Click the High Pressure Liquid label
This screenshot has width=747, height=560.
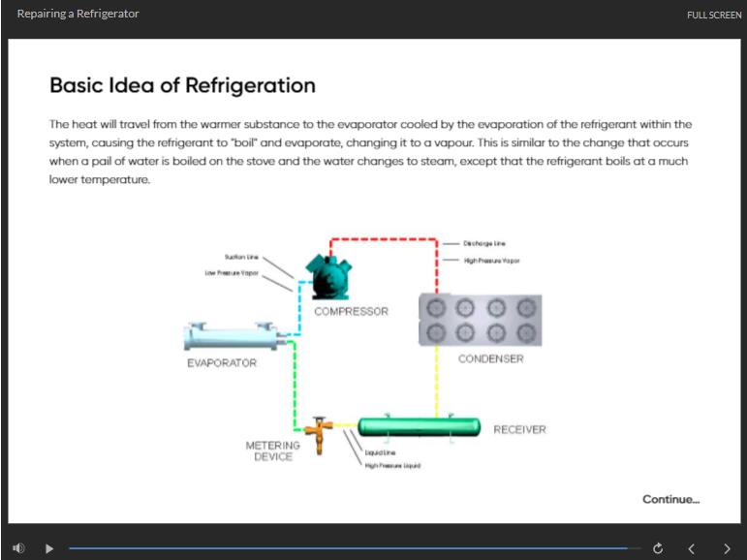pyautogui.click(x=392, y=466)
